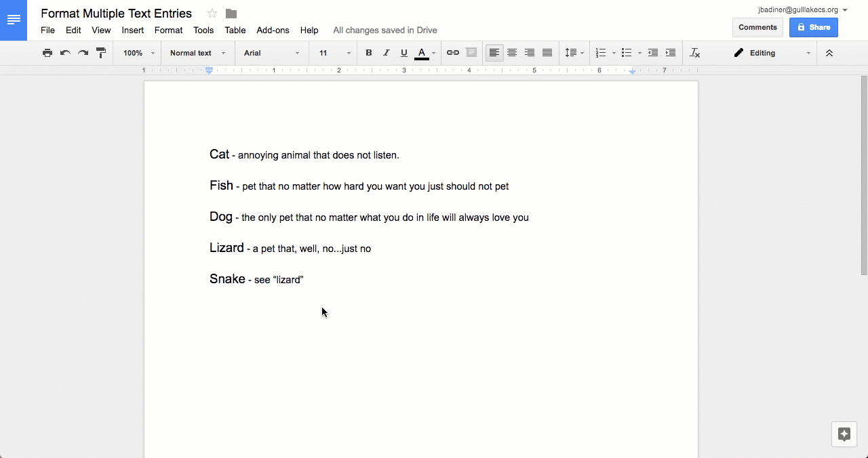Open the Edit menu

click(73, 30)
